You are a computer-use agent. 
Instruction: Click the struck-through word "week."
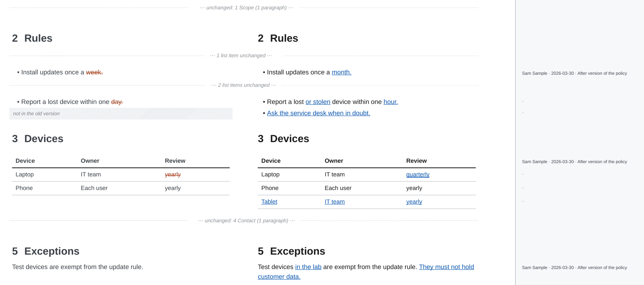(x=94, y=72)
